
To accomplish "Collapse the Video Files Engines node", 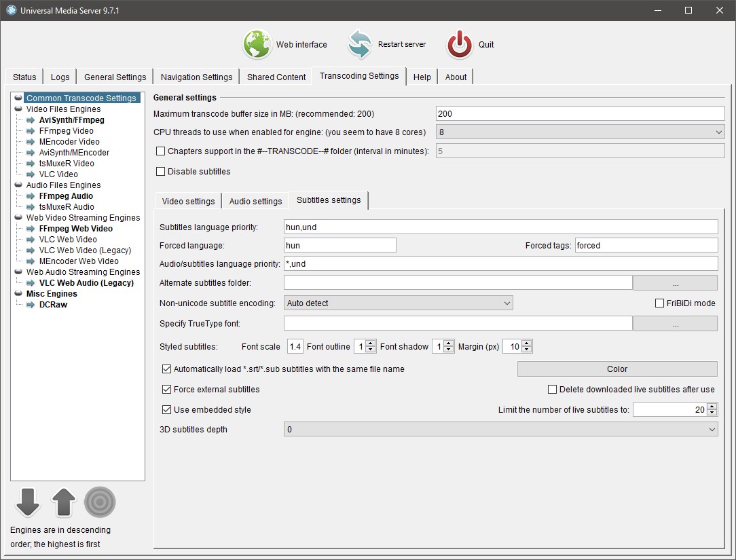I will pyautogui.click(x=18, y=109).
